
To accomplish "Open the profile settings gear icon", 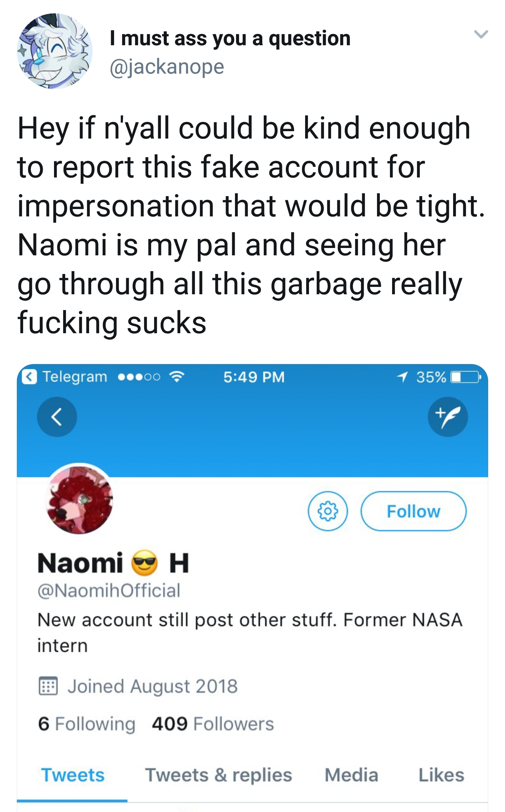I will point(328,511).
